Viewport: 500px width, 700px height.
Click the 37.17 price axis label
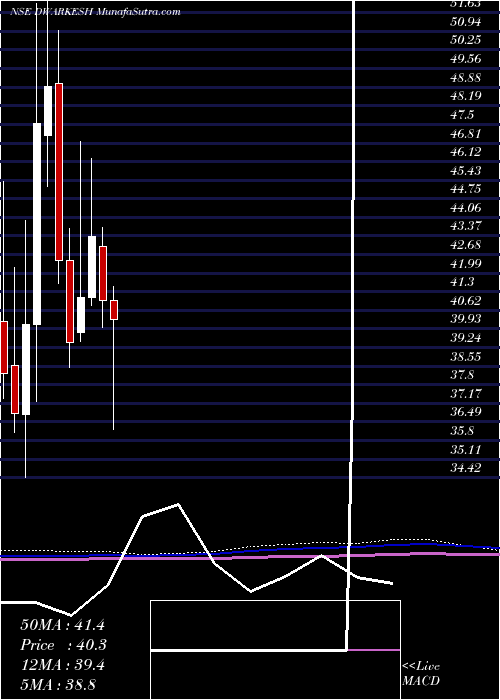(465, 393)
